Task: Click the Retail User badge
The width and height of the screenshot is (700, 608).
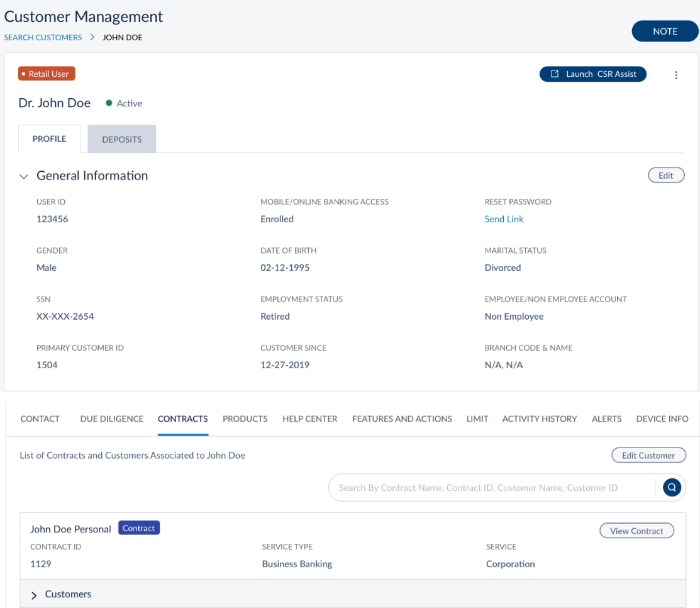Action: (x=47, y=74)
